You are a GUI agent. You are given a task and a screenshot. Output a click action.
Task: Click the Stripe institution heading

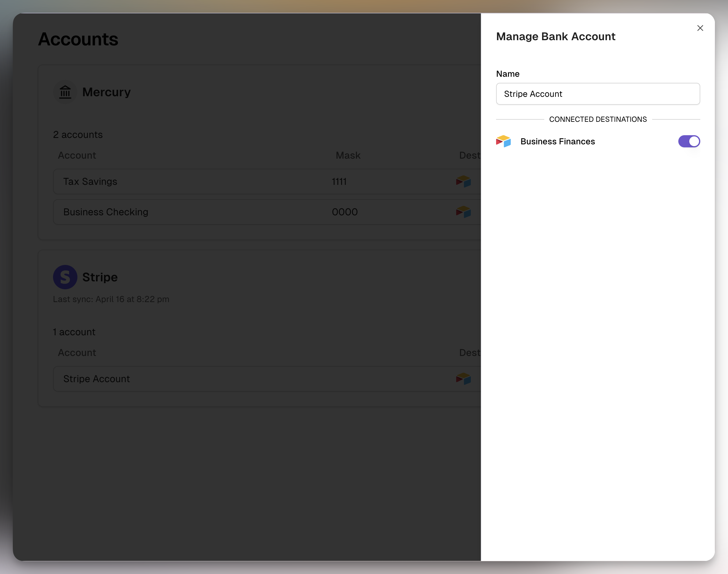(100, 277)
